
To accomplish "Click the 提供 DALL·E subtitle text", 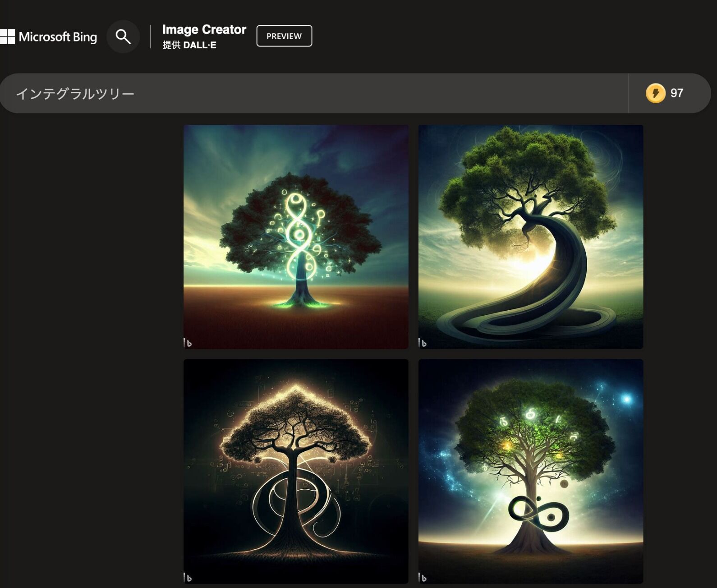I will 189,45.
